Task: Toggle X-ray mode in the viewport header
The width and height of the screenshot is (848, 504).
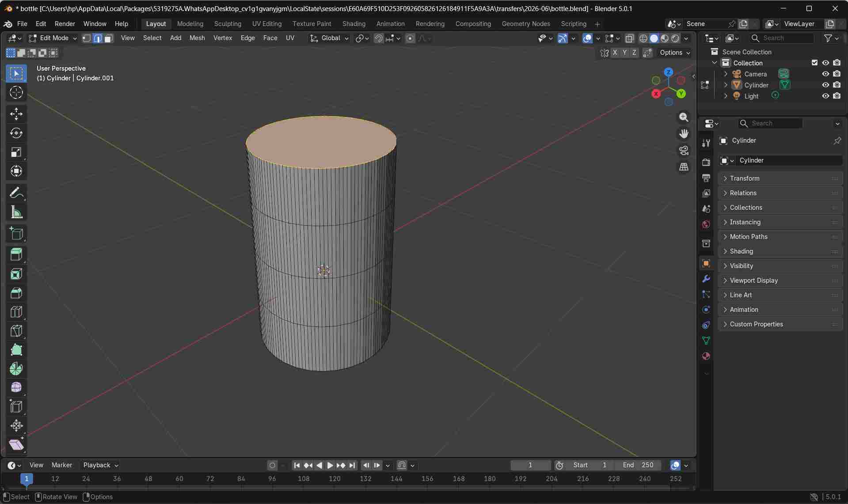Action: click(630, 38)
